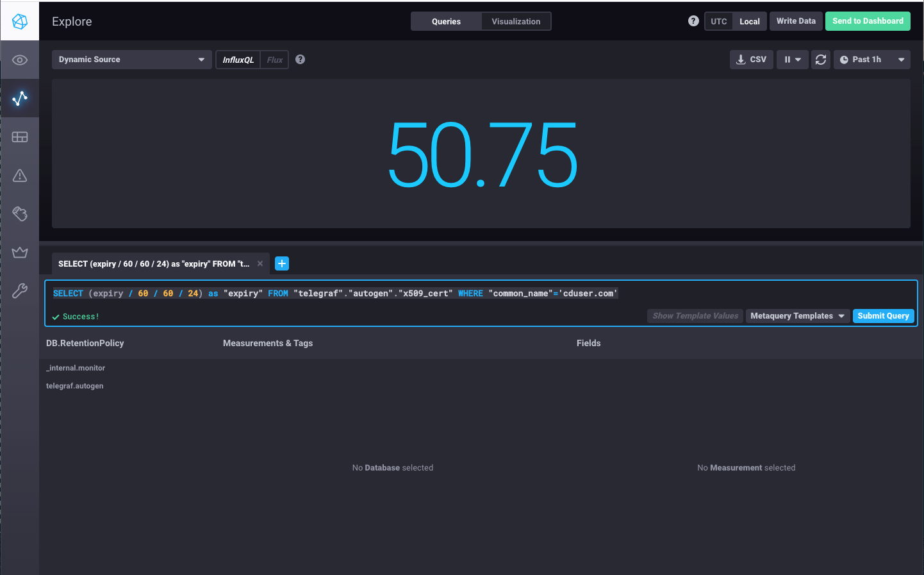Open the Status page eye icon
Viewport: 924px width, 575px height.
(20, 60)
